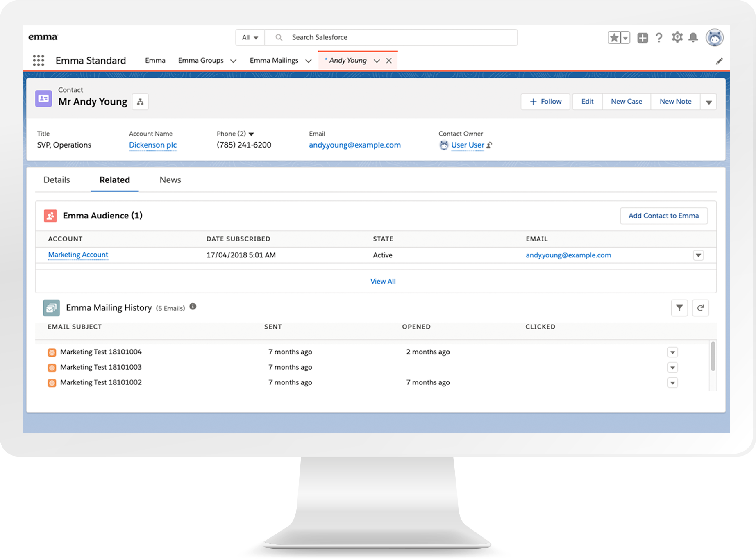
Task: Switch to the Related tab
Action: (115, 180)
